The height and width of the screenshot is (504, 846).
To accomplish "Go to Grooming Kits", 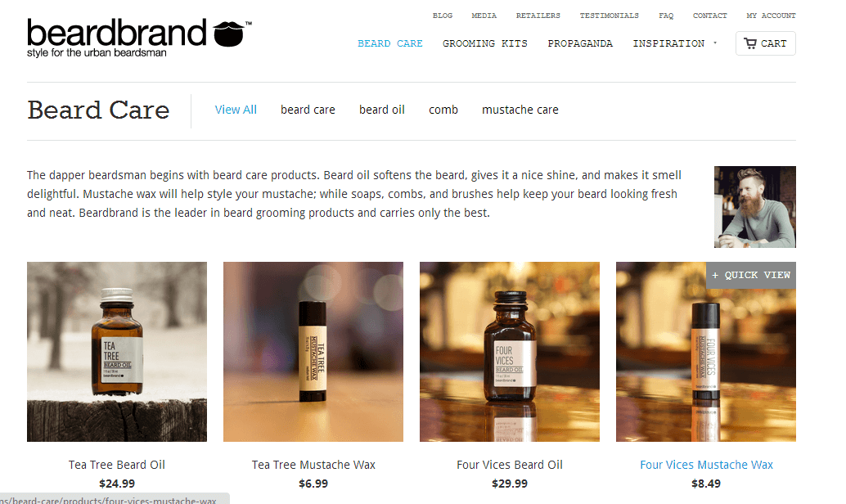I will tap(485, 43).
